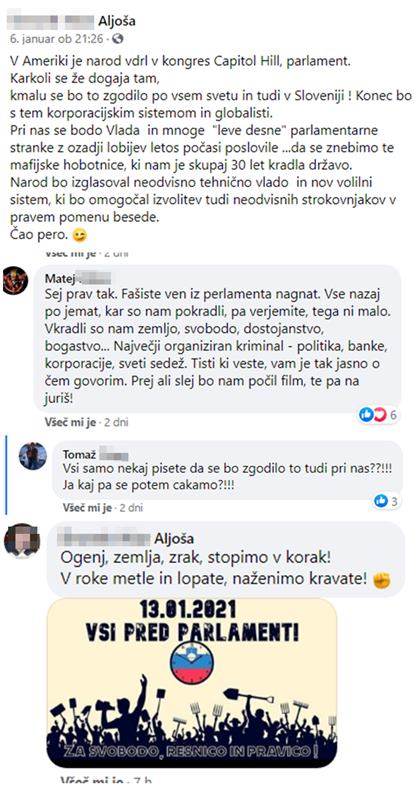Image resolution: width=420 pixels, height=786 pixels.
Task: Open the Vsi pred parlament image
Action: (192, 682)
